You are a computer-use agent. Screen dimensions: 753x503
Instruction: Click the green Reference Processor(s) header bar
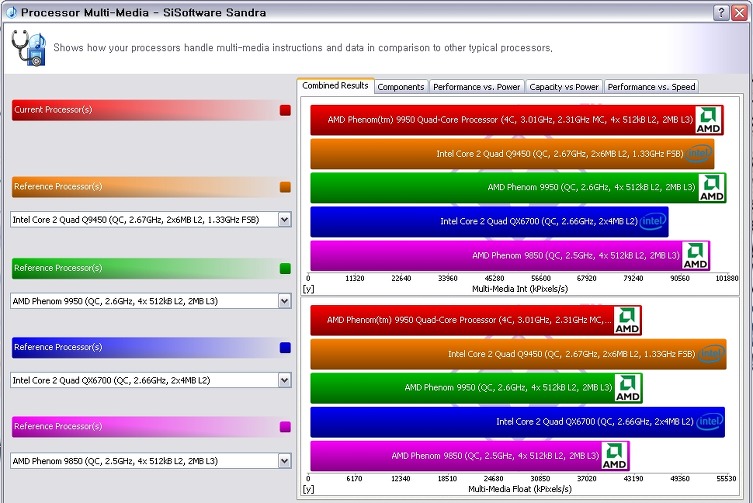[x=151, y=268]
